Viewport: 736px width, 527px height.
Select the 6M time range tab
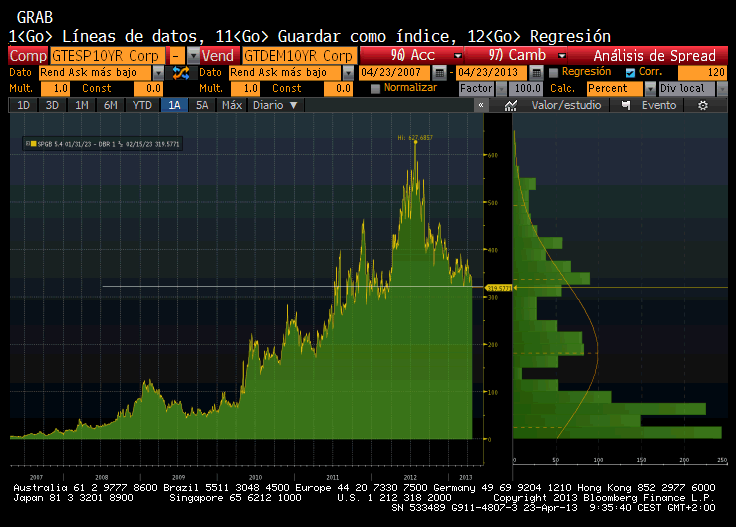pyautogui.click(x=111, y=105)
